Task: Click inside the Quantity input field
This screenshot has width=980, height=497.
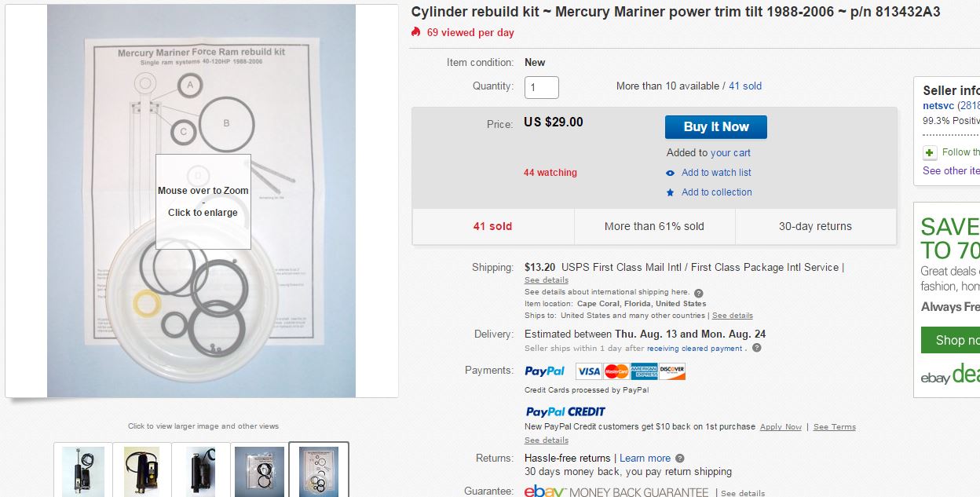Action: pyautogui.click(x=542, y=87)
